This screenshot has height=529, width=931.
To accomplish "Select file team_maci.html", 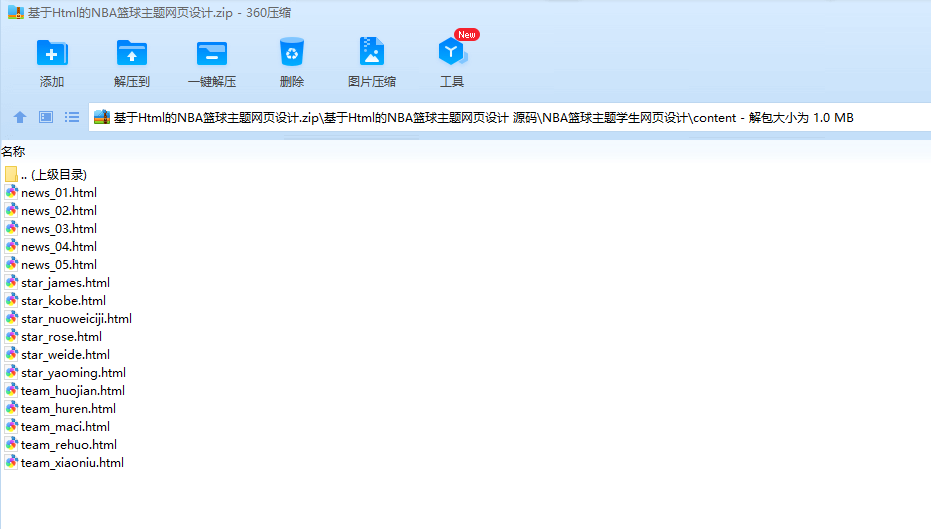I will coord(58,427).
